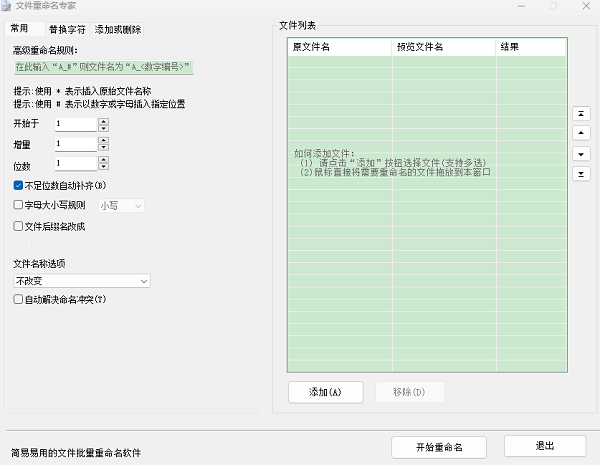
Task: Open the 添加或删除 tab
Action: tap(118, 30)
